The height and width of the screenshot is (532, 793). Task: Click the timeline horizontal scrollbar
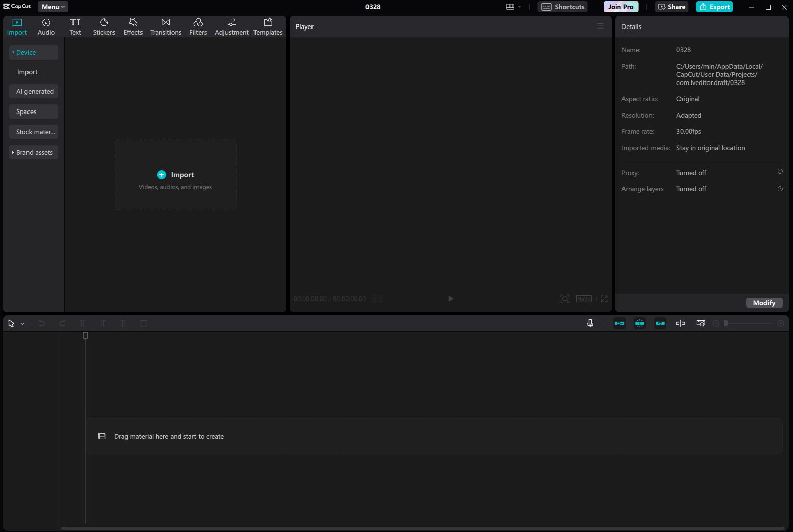pyautogui.click(x=422, y=528)
